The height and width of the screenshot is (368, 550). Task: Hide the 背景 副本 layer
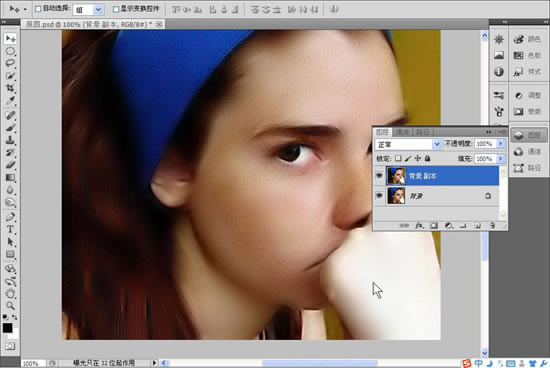pos(379,175)
